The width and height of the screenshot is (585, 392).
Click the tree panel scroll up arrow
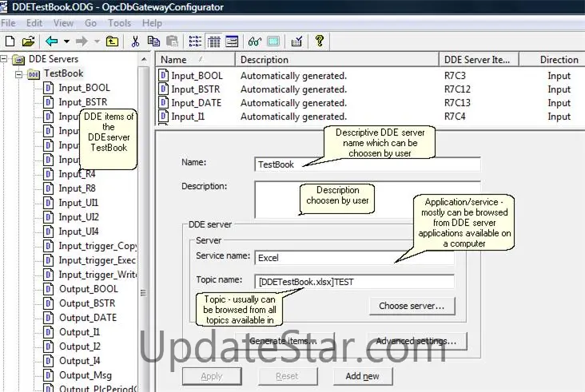pyautogui.click(x=144, y=60)
